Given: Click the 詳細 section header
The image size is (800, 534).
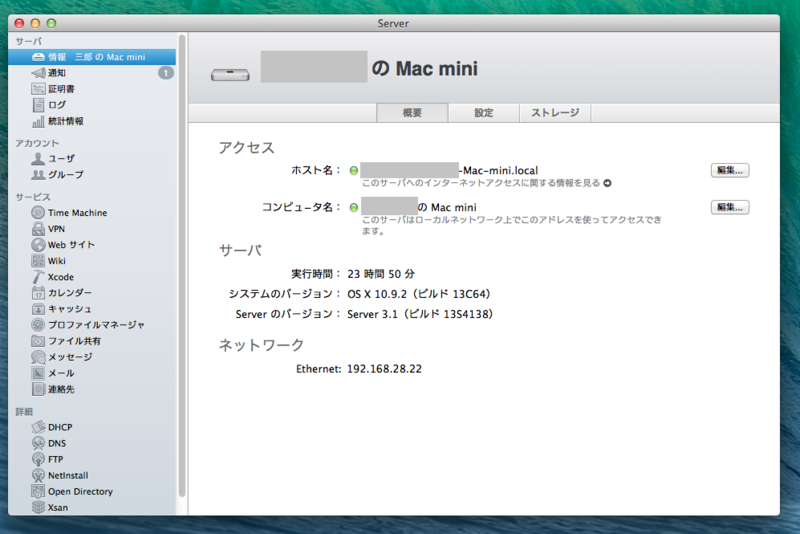Looking at the screenshot, I should click(24, 412).
